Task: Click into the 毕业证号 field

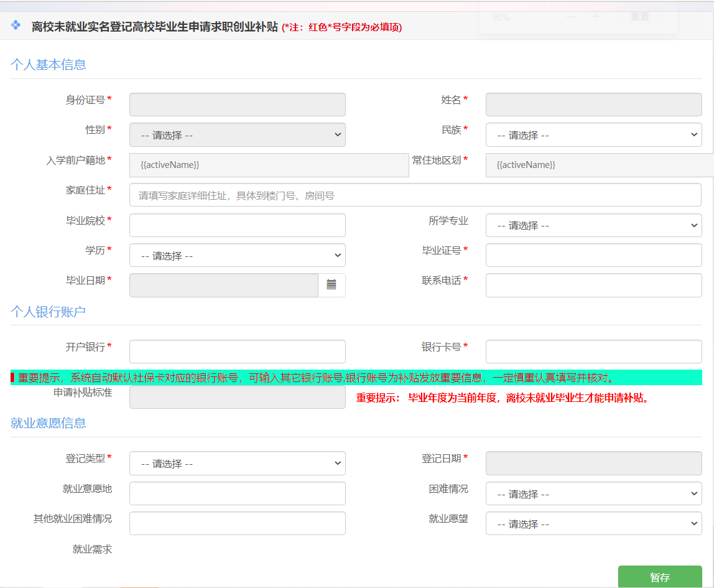Action: 593,255
